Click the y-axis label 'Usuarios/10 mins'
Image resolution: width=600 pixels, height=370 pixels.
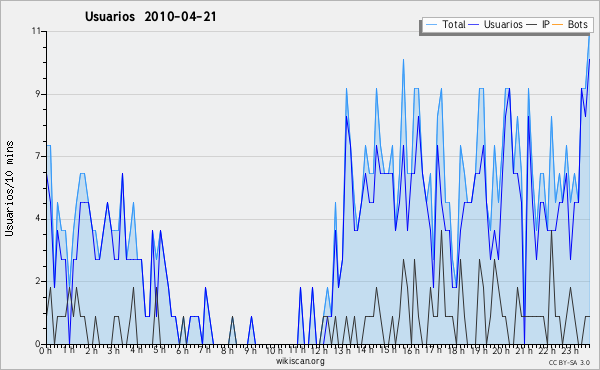click(x=9, y=188)
